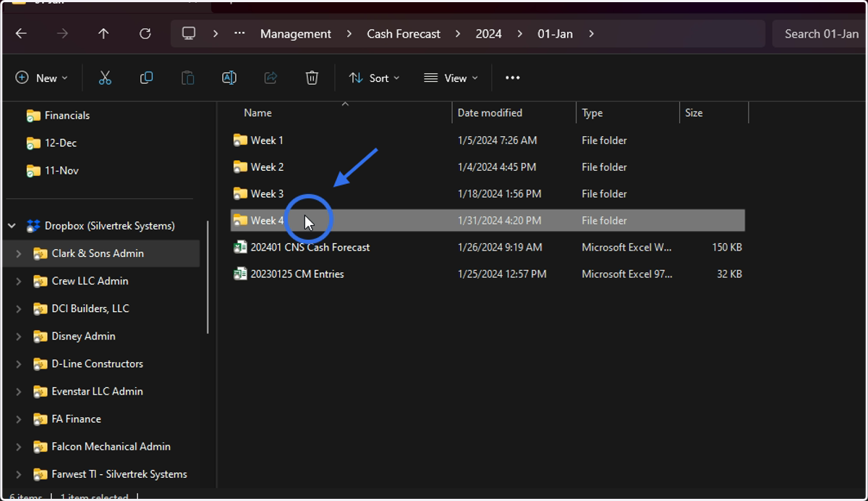Sort files by the Size column
The width and height of the screenshot is (868, 501).
(694, 113)
